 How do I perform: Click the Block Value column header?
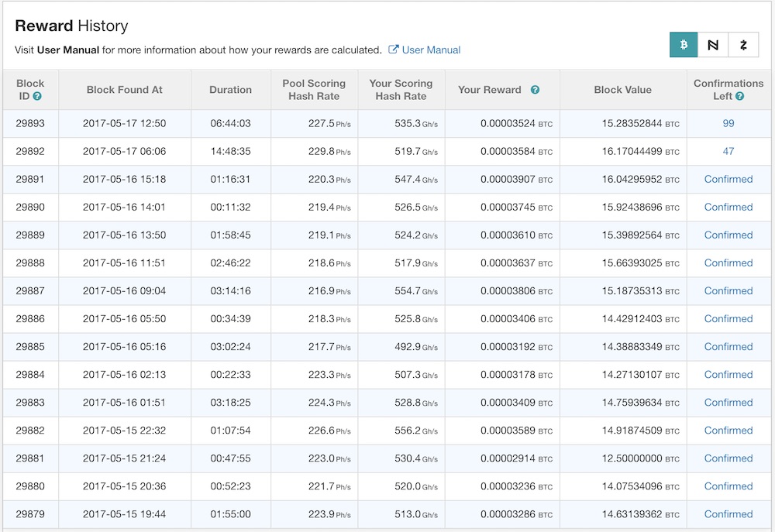(623, 90)
